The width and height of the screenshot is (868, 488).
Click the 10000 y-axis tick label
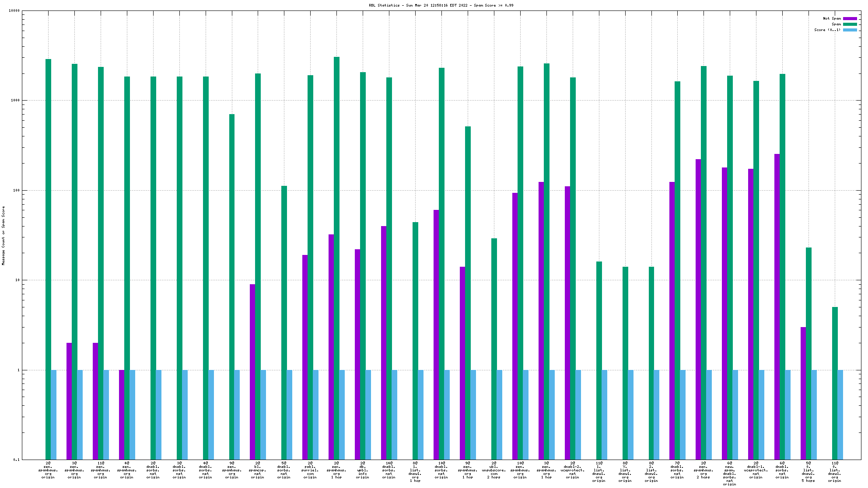coord(14,11)
